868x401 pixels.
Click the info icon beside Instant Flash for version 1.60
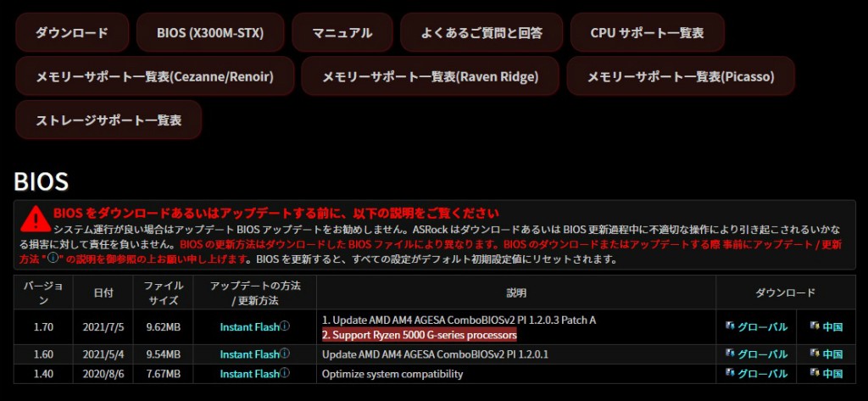click(x=285, y=354)
